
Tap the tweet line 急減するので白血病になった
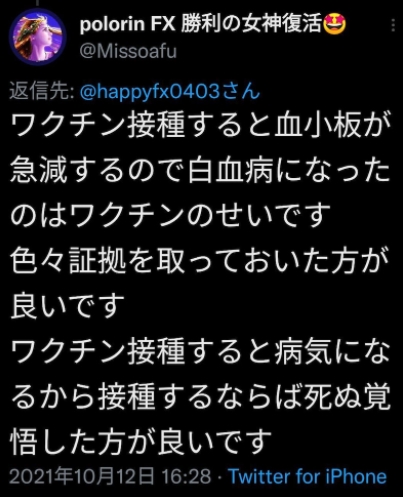coord(201,171)
